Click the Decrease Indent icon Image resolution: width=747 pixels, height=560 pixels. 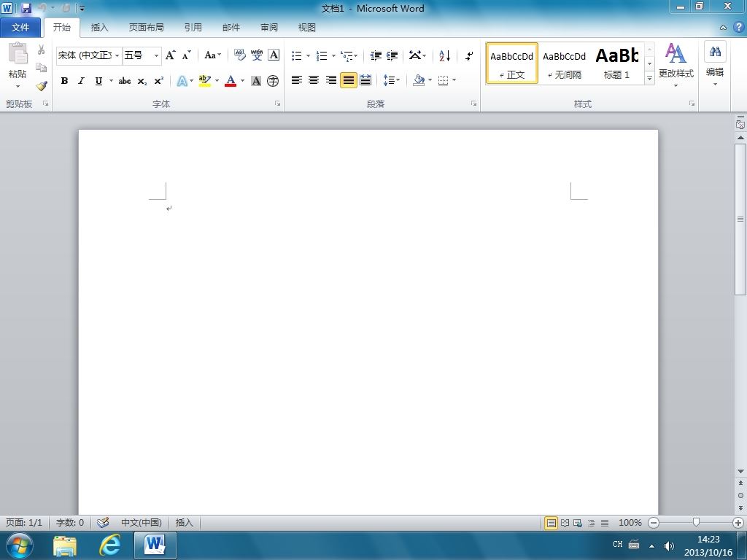(x=376, y=55)
